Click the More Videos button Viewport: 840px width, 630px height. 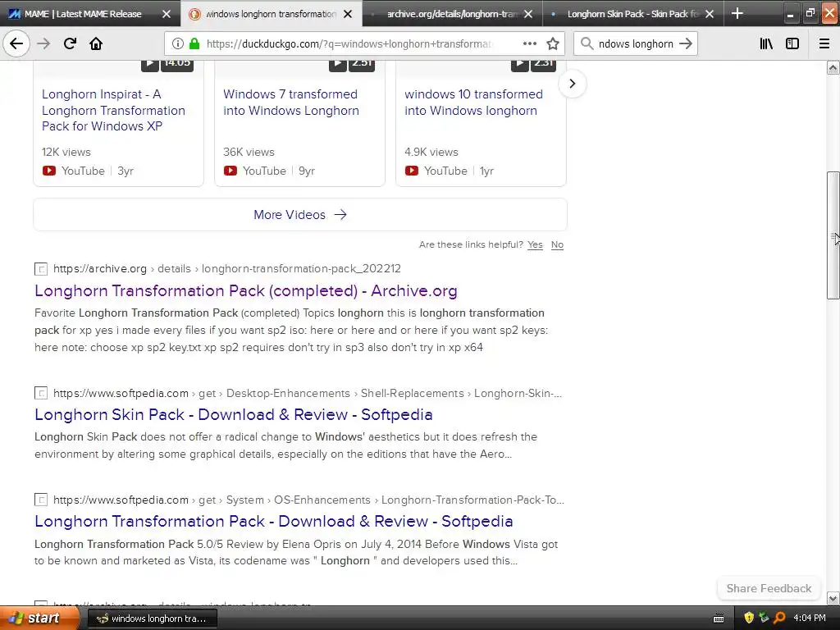(300, 215)
